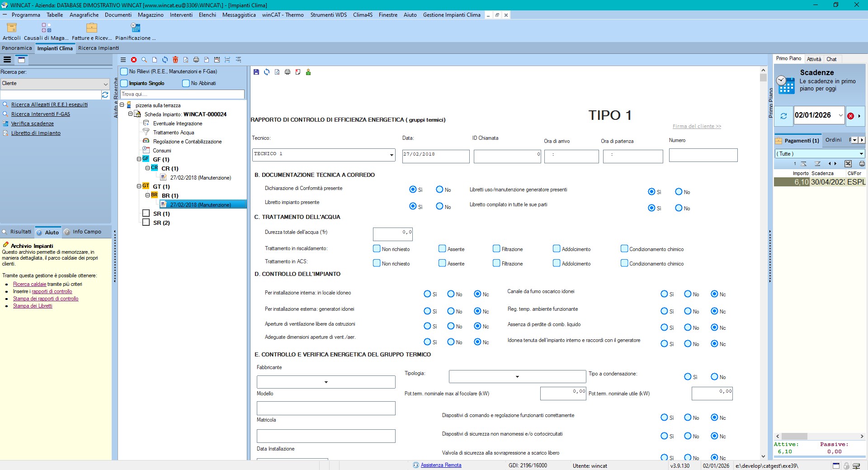Refresh Scadenze with the blue arrows button

[783, 116]
